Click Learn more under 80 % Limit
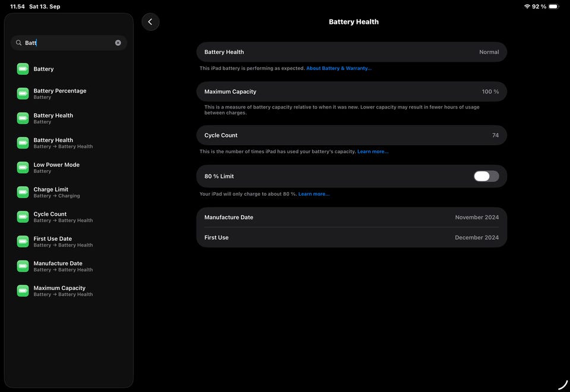Viewport: 570px width, 392px height. 313,194
